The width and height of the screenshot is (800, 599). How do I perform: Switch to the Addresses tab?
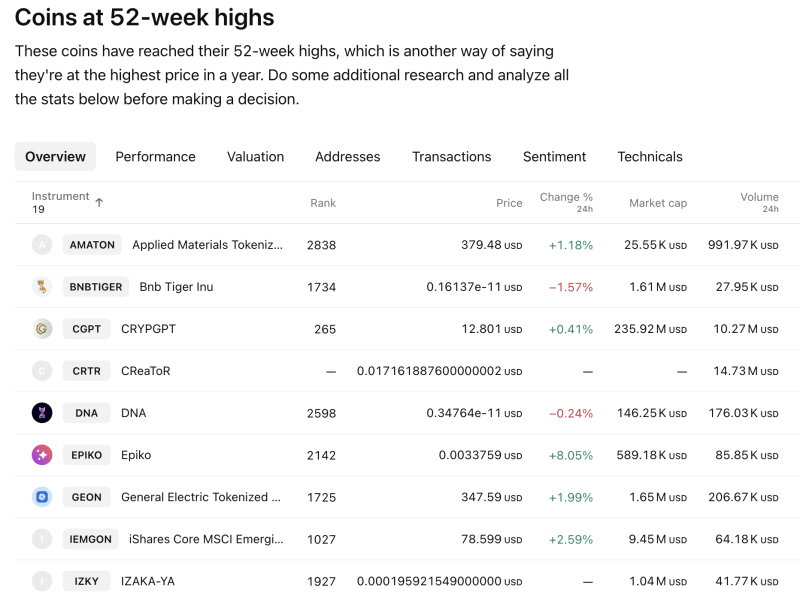347,156
